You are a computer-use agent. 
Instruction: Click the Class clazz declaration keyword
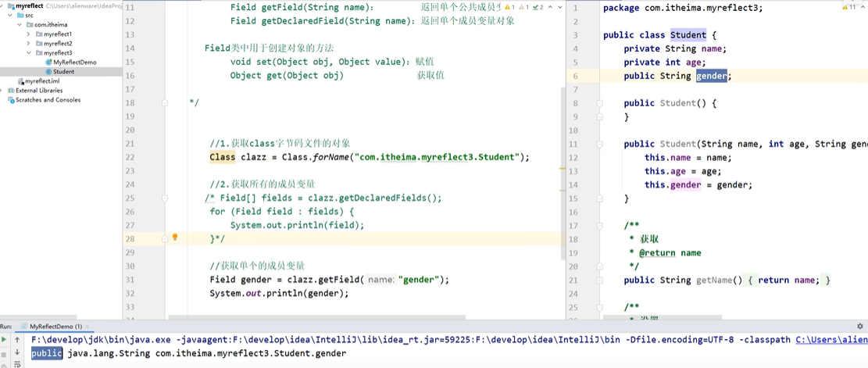(x=222, y=157)
